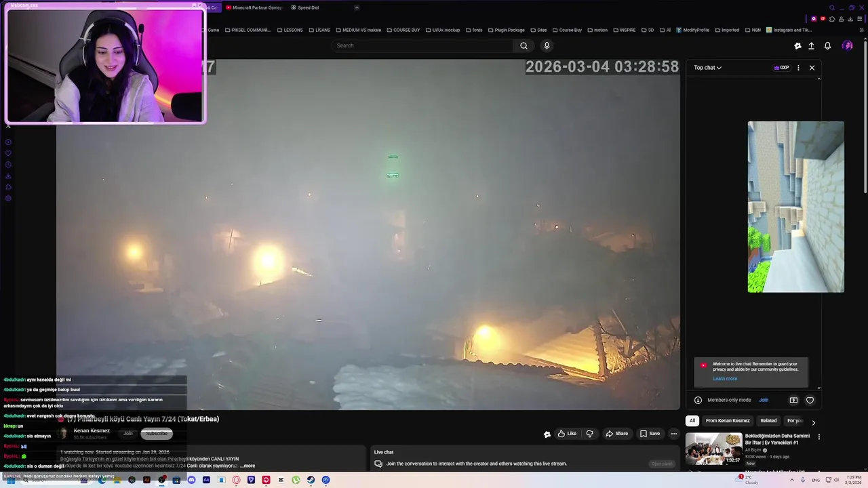Open Ev Yemekleri #1 video thumbnail

pyautogui.click(x=713, y=449)
